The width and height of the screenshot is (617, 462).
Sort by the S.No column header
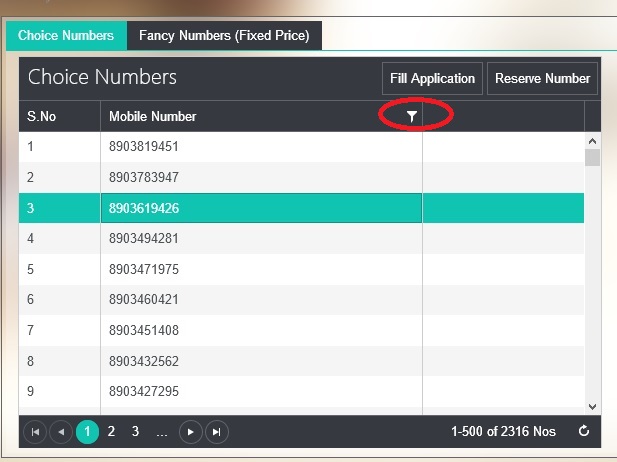coord(42,117)
